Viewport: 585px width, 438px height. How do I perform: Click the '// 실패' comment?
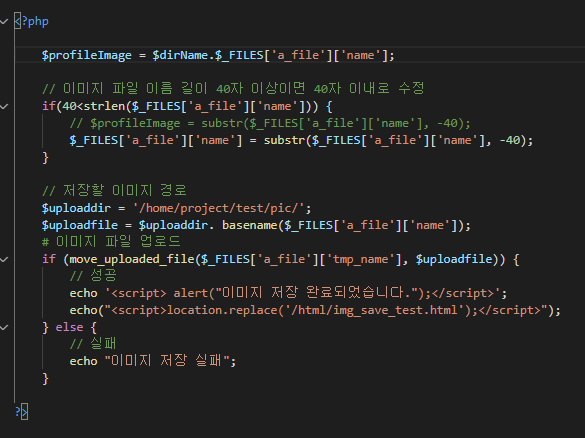tap(93, 344)
